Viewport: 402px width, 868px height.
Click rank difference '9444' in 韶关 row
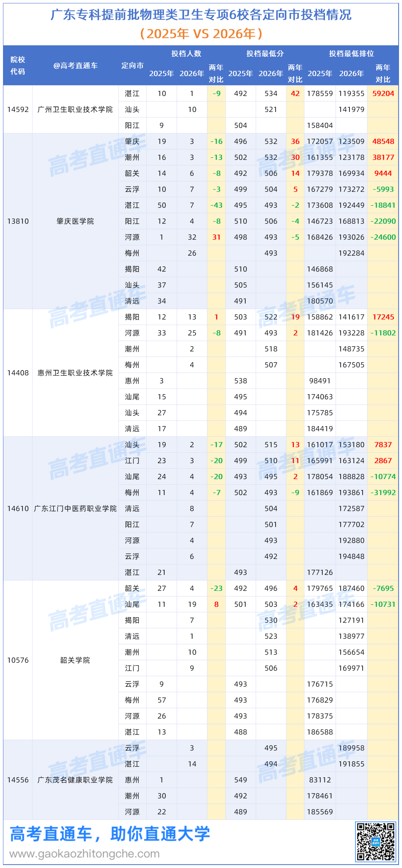pyautogui.click(x=383, y=173)
